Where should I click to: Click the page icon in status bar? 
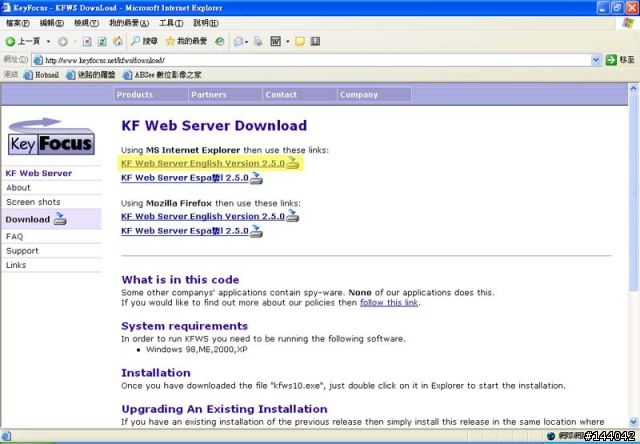(x=6, y=436)
